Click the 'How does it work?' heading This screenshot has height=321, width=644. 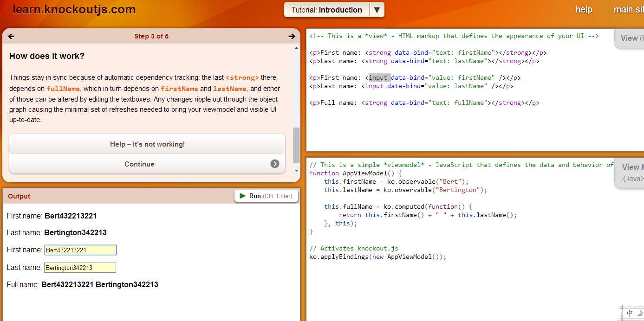[x=47, y=56]
